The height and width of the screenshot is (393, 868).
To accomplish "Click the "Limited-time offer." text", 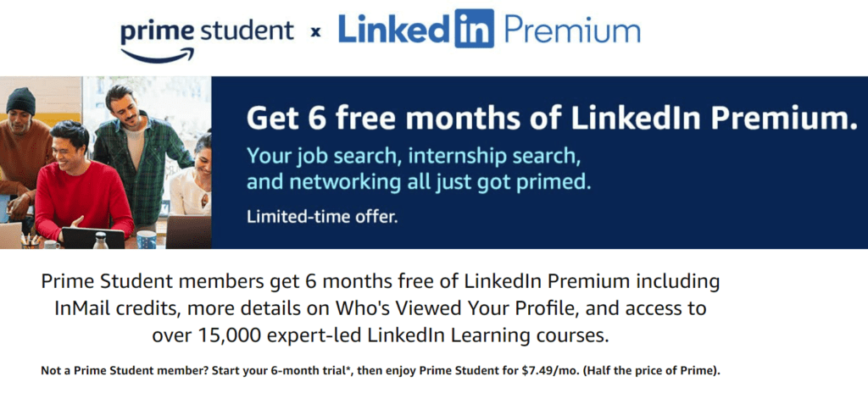I will [x=321, y=216].
